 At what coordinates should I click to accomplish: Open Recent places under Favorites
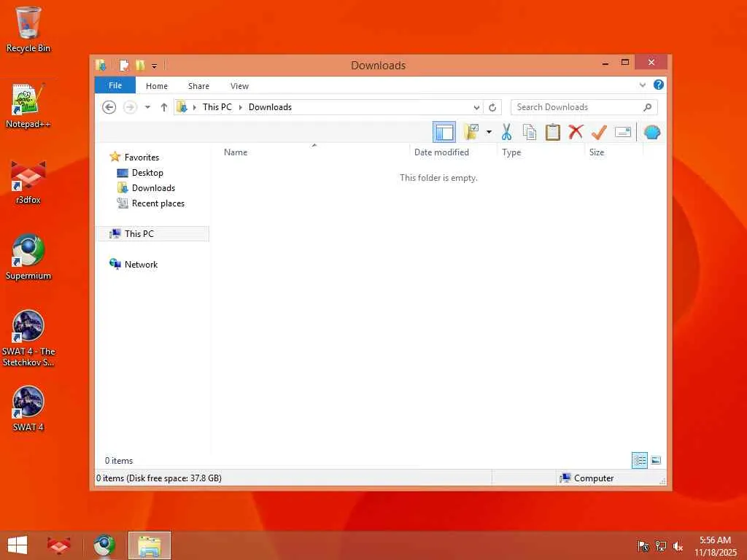pos(158,203)
